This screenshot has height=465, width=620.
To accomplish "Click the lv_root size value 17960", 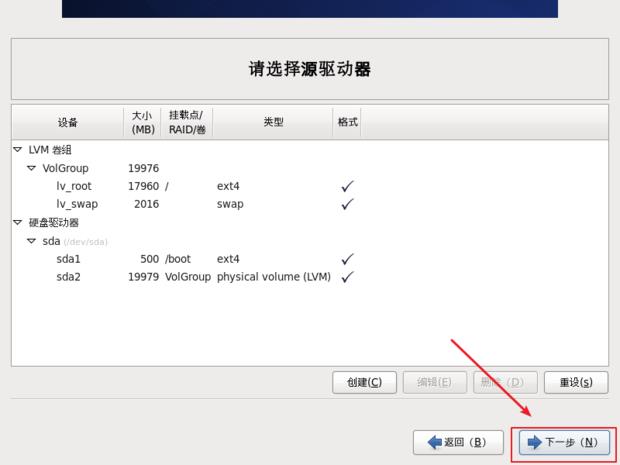I will pyautogui.click(x=144, y=186).
